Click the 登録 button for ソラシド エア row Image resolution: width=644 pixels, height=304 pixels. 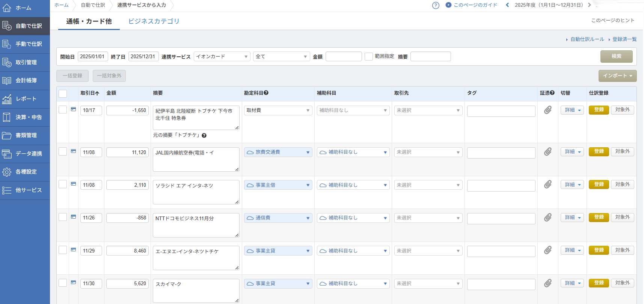(599, 185)
